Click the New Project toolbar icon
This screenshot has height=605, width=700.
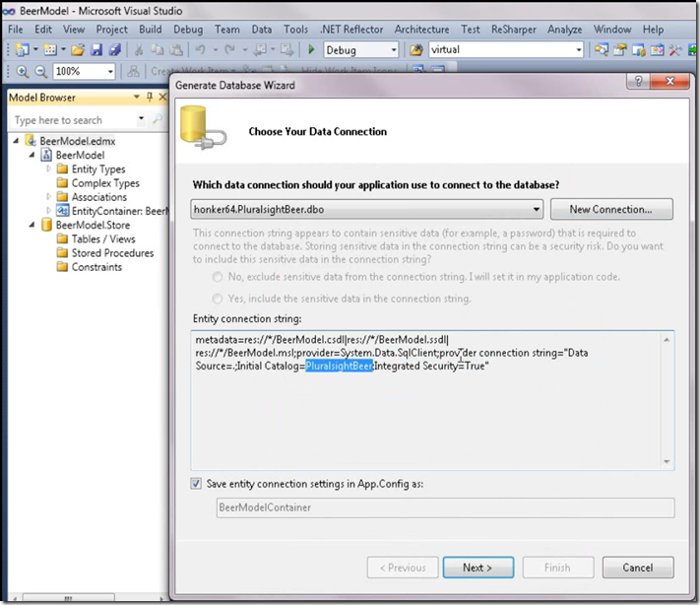tap(22, 49)
